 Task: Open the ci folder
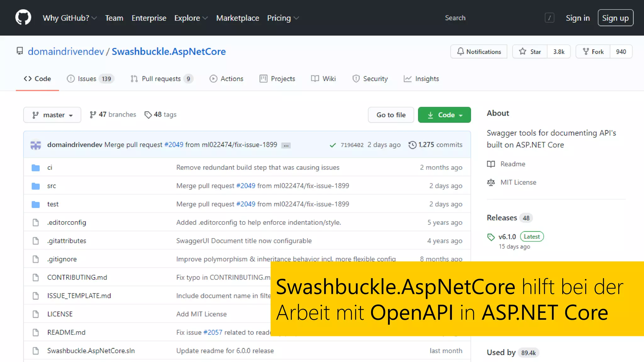(x=50, y=167)
